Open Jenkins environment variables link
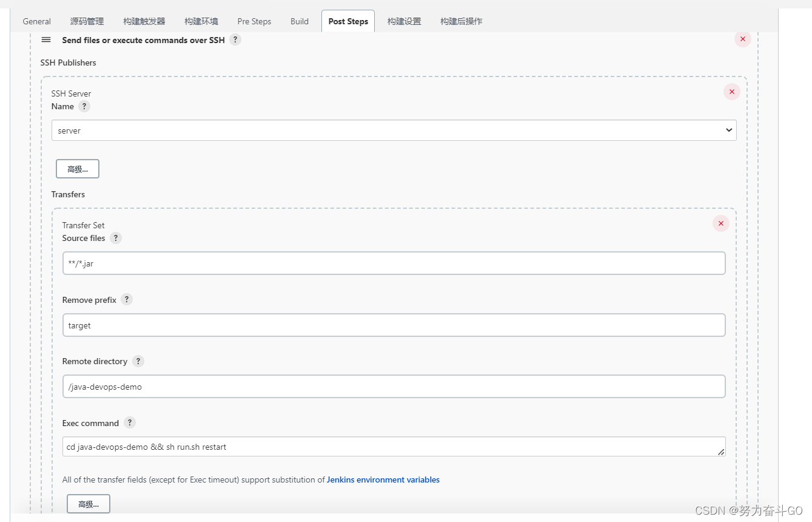This screenshot has width=812, height=522. [383, 480]
